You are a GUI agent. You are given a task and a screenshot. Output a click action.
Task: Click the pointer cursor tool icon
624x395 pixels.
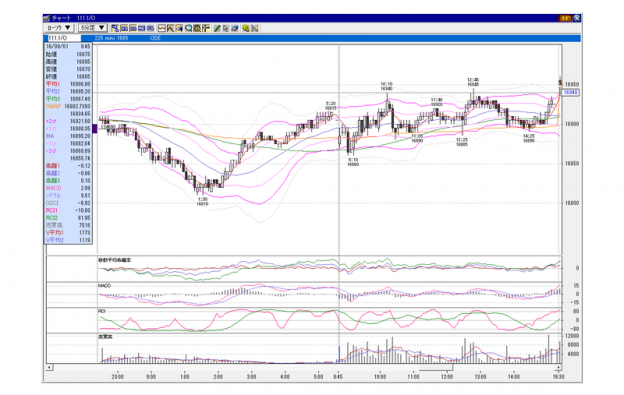coord(226,28)
